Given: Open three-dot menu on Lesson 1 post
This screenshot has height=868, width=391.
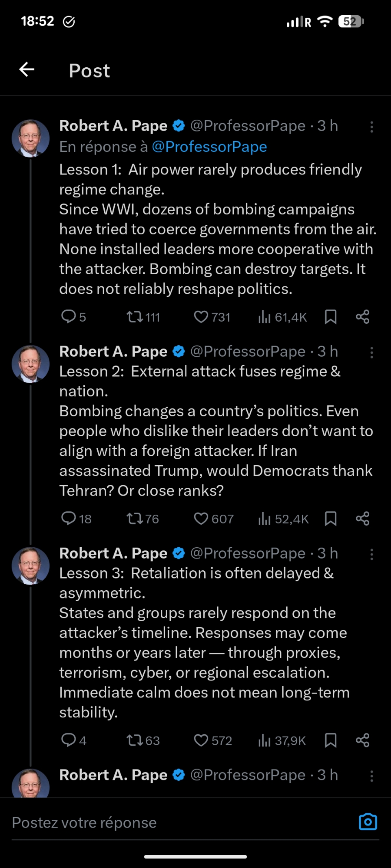Looking at the screenshot, I should 371,127.
